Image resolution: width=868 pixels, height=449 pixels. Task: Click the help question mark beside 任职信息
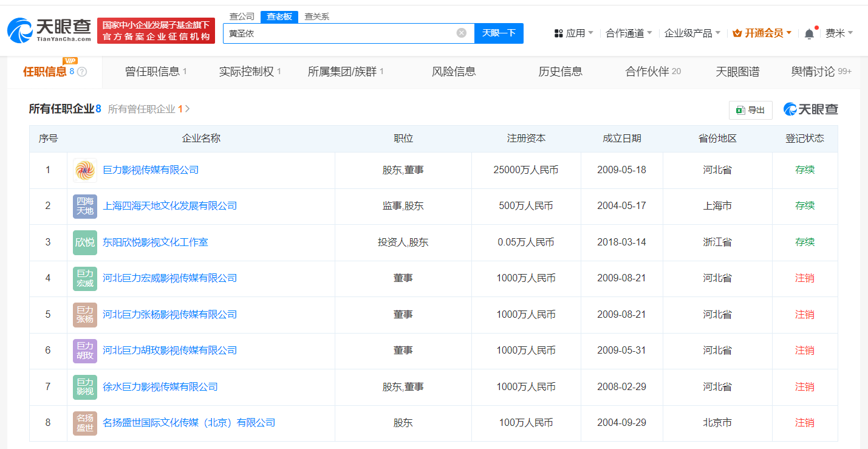[x=82, y=72]
